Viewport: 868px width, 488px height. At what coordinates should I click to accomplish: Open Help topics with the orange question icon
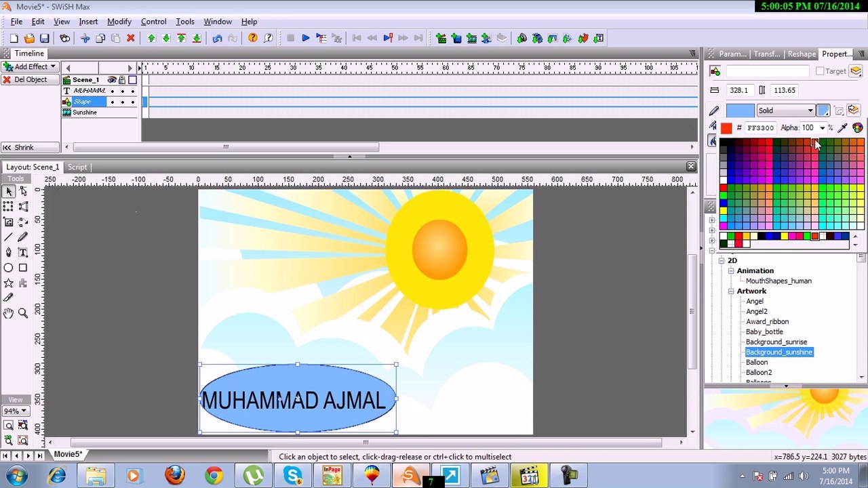(x=252, y=39)
